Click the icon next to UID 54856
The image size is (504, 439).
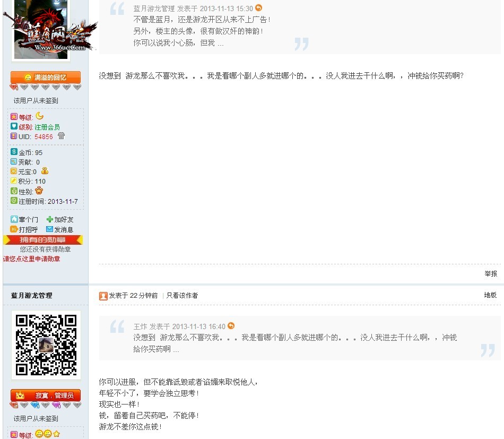pyautogui.click(x=61, y=136)
